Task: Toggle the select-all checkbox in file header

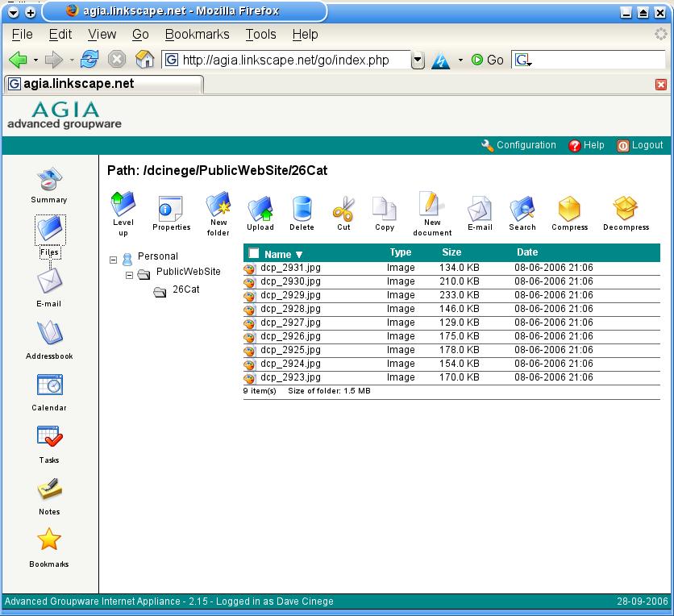Action: [253, 253]
